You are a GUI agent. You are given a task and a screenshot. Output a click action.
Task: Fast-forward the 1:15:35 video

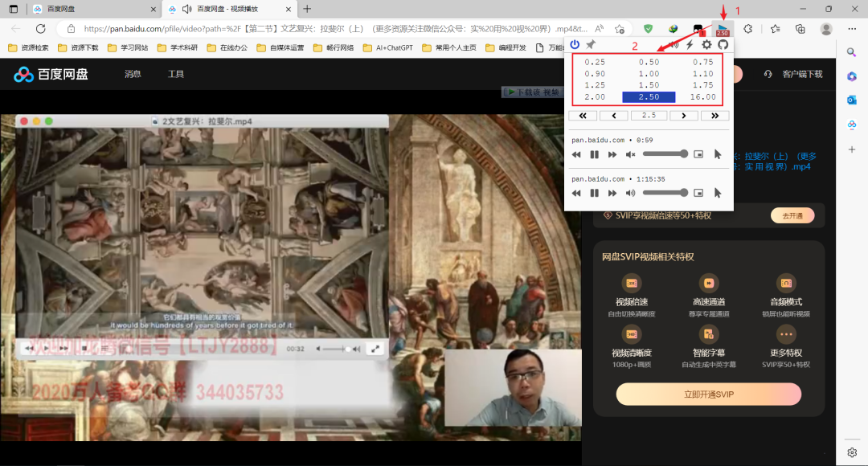612,193
